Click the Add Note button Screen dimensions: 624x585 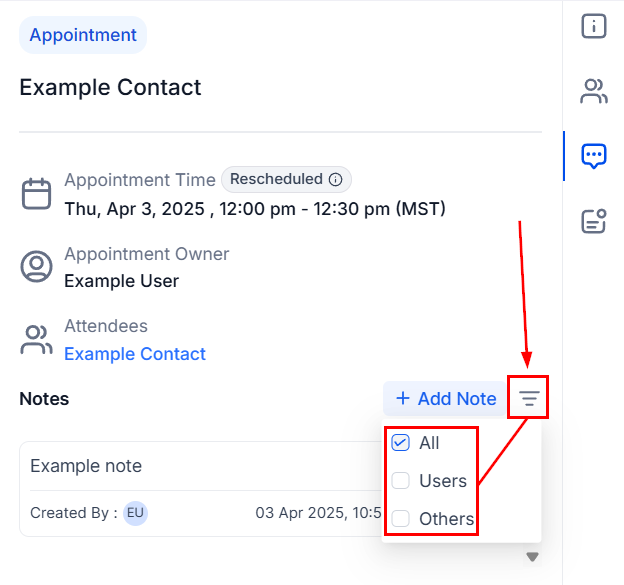(445, 398)
